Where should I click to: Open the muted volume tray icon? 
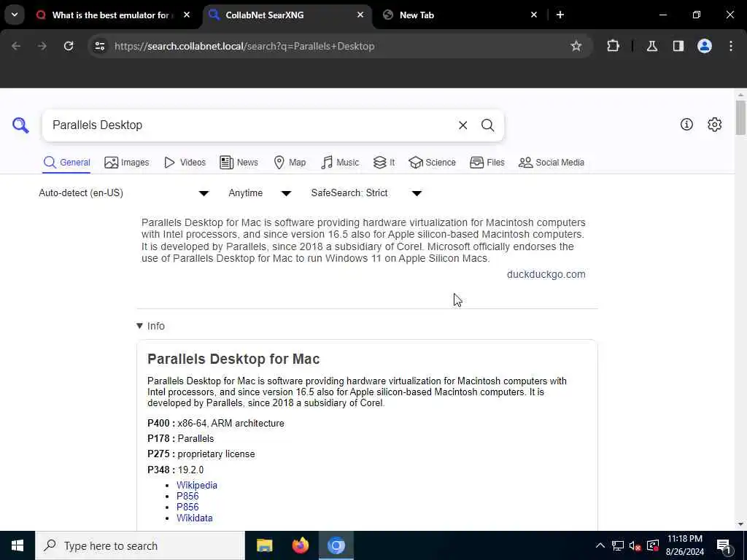635,545
